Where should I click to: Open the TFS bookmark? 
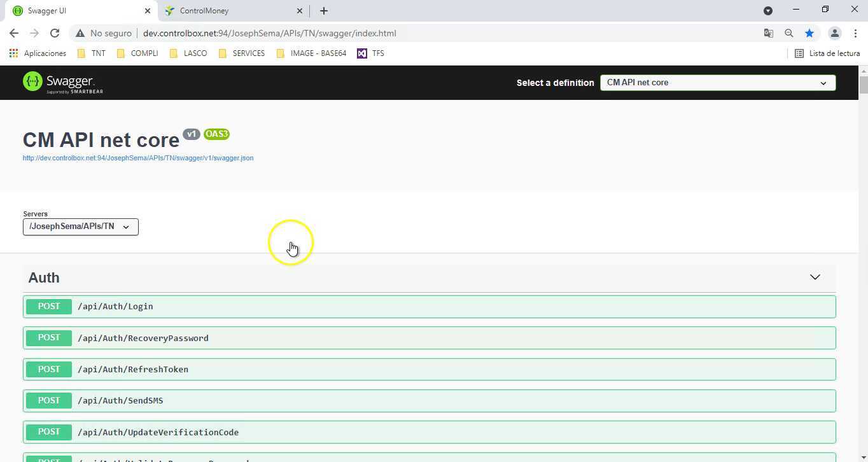tap(370, 53)
